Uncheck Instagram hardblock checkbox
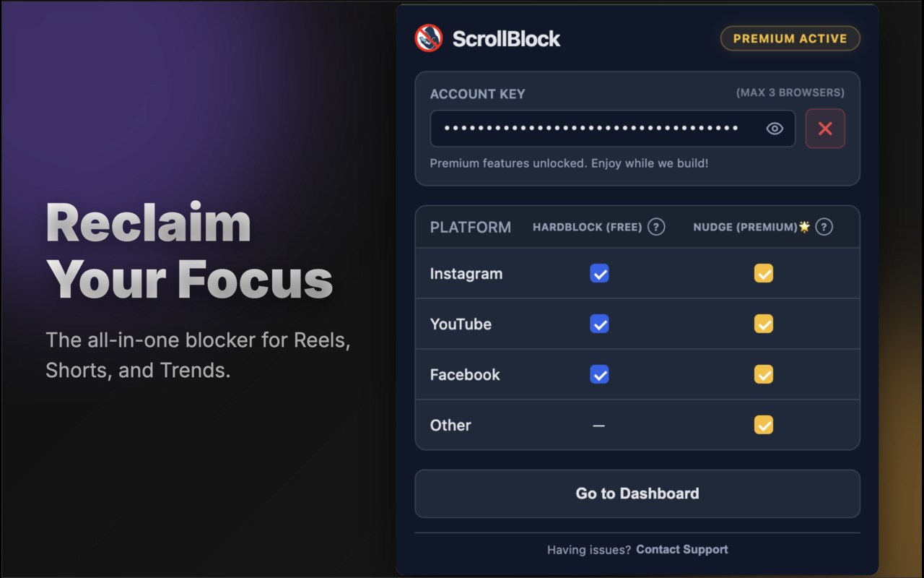 pyautogui.click(x=599, y=273)
